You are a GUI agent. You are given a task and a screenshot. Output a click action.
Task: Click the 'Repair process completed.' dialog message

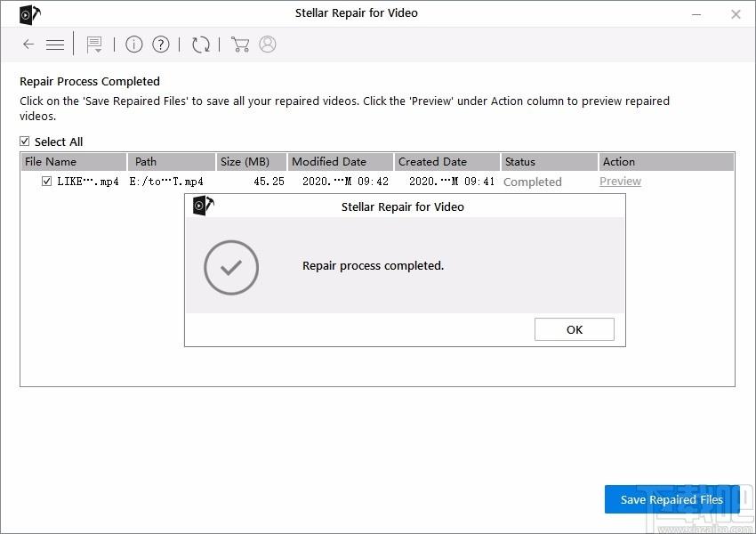point(374,266)
